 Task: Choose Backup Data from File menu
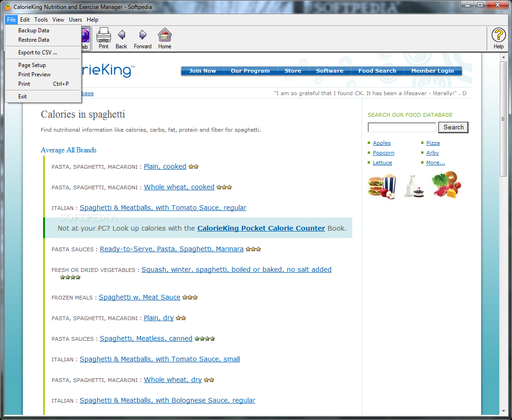43,30
